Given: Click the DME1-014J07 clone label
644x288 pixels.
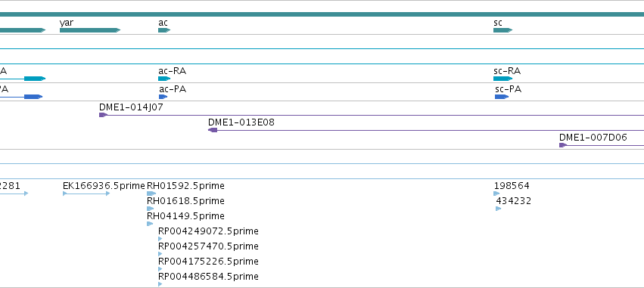Looking at the screenshot, I should (131, 107).
